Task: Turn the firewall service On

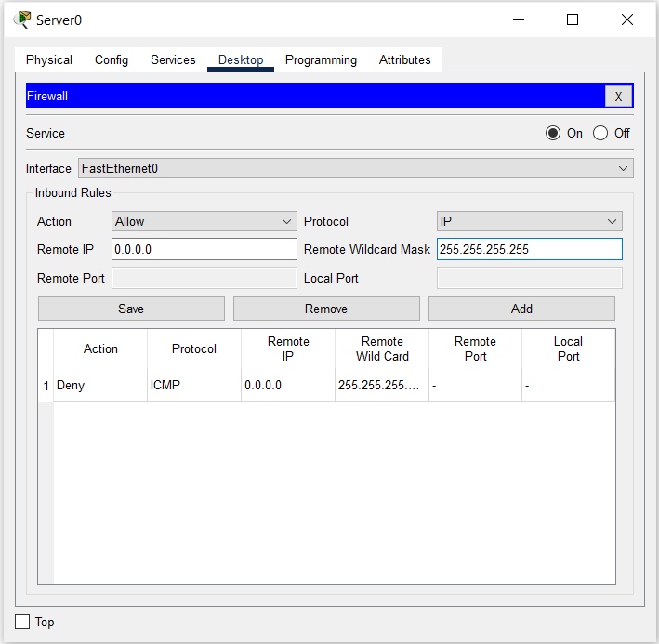Action: click(x=554, y=133)
